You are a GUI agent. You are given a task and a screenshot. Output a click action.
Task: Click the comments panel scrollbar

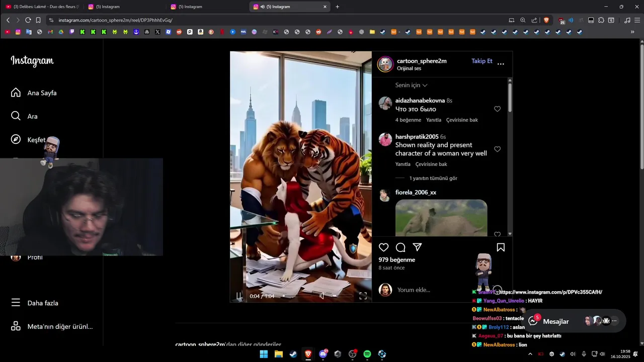510,98
